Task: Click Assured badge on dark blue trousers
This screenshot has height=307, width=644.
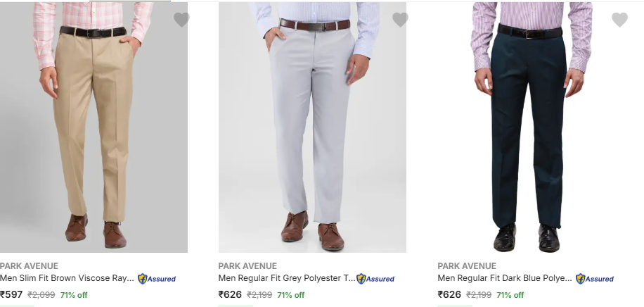Action: pyautogui.click(x=595, y=279)
